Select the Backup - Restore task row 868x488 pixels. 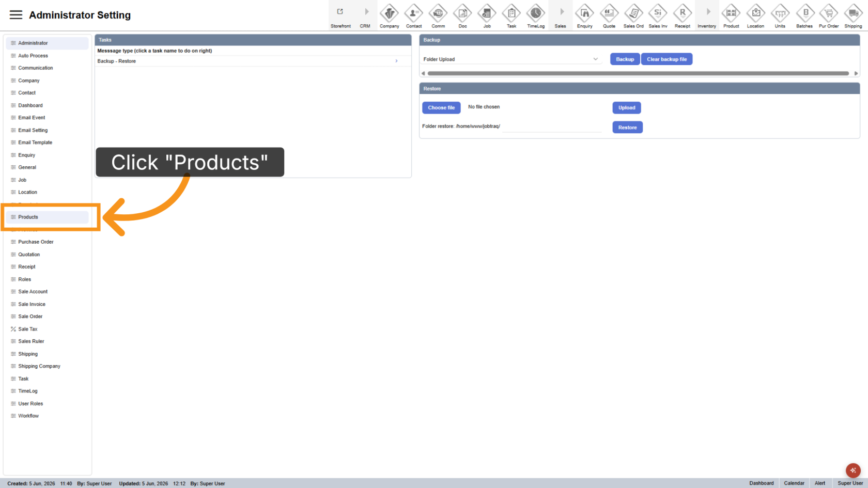(x=253, y=61)
